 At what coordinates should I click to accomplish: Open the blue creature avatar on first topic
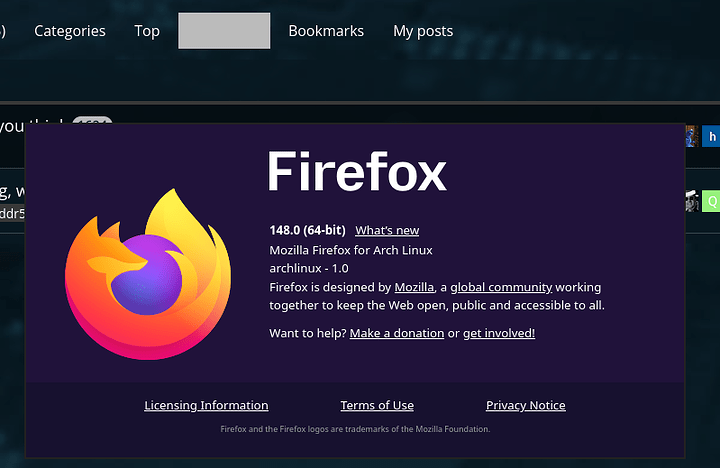[x=692, y=136]
